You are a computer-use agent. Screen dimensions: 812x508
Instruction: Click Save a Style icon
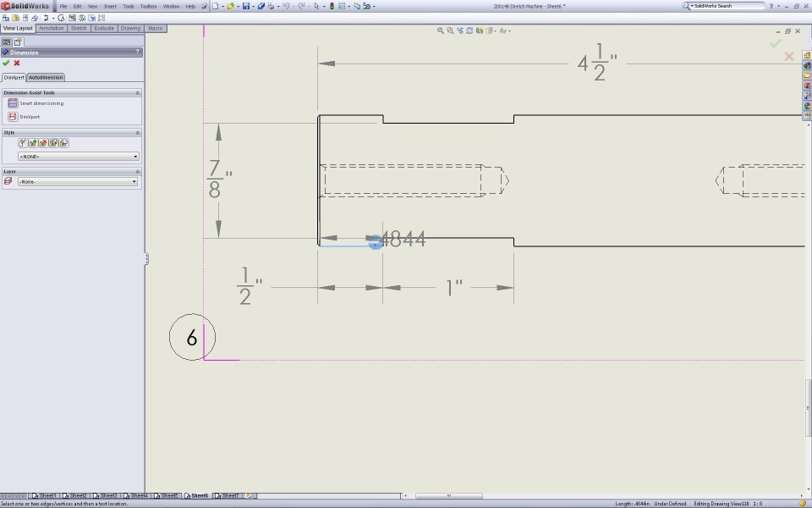(53, 143)
